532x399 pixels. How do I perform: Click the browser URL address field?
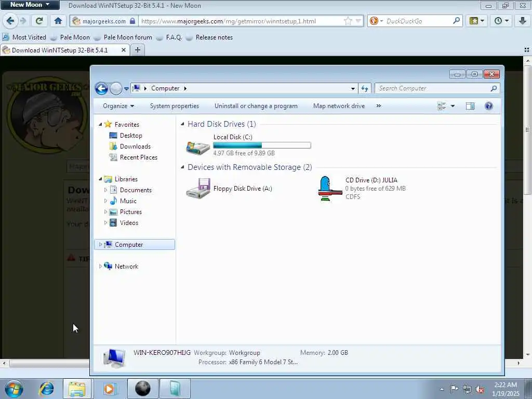coord(242,21)
